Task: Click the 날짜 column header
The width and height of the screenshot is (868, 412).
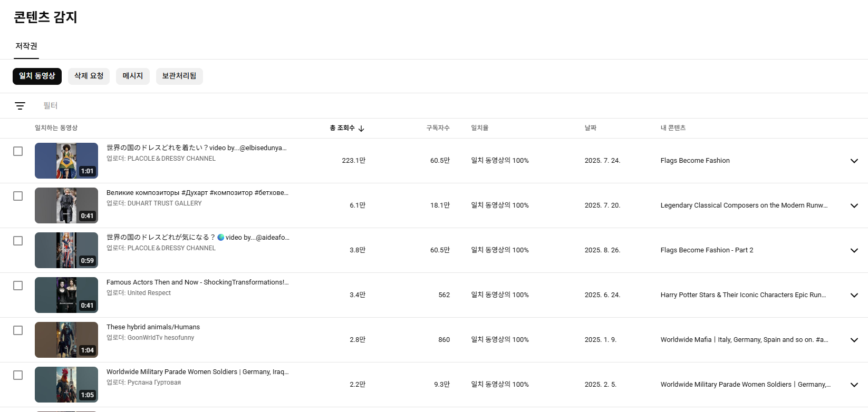Action: tap(591, 128)
